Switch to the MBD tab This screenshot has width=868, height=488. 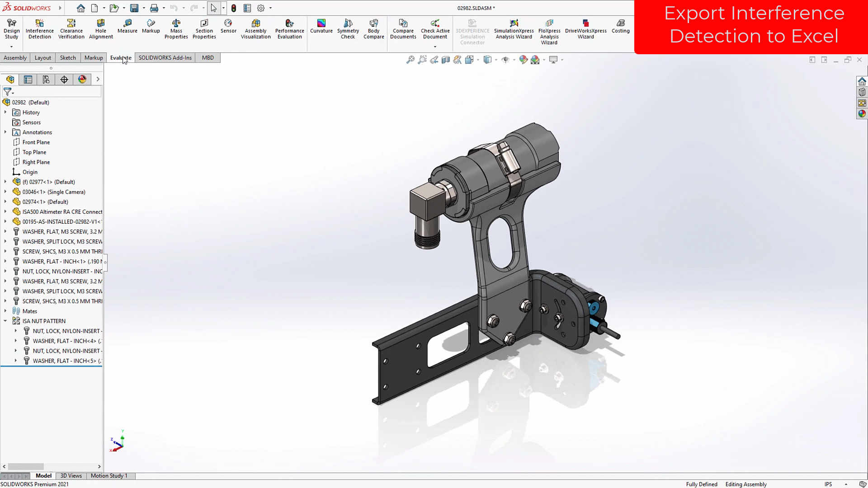pyautogui.click(x=208, y=58)
